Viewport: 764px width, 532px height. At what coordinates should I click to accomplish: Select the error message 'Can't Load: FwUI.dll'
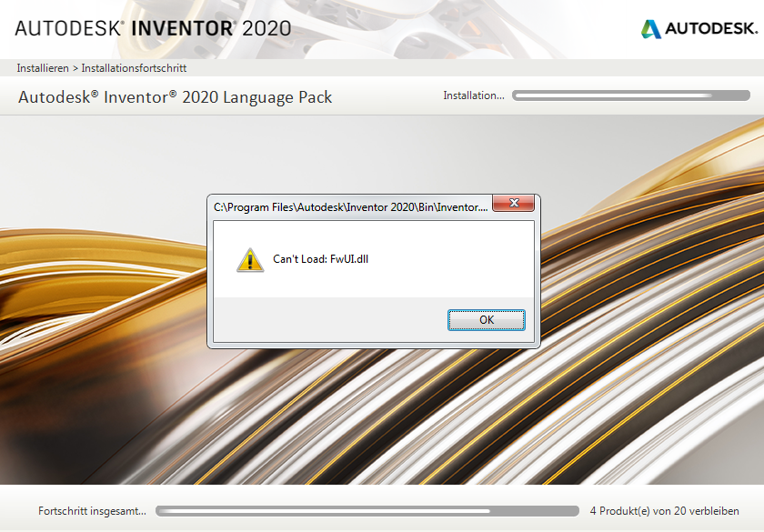pos(319,259)
